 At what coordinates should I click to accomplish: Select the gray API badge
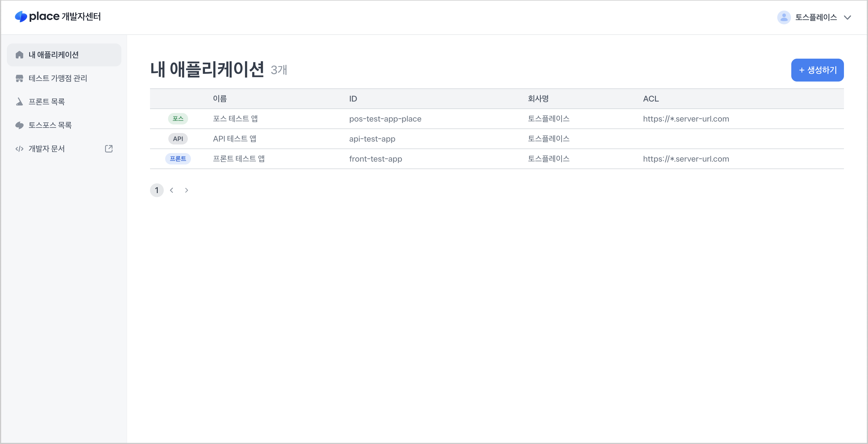point(178,138)
